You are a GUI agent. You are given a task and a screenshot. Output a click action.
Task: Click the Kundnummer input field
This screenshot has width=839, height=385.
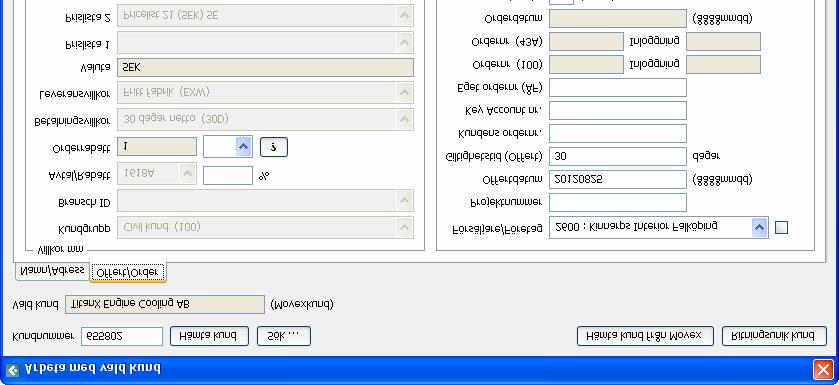tap(122, 336)
